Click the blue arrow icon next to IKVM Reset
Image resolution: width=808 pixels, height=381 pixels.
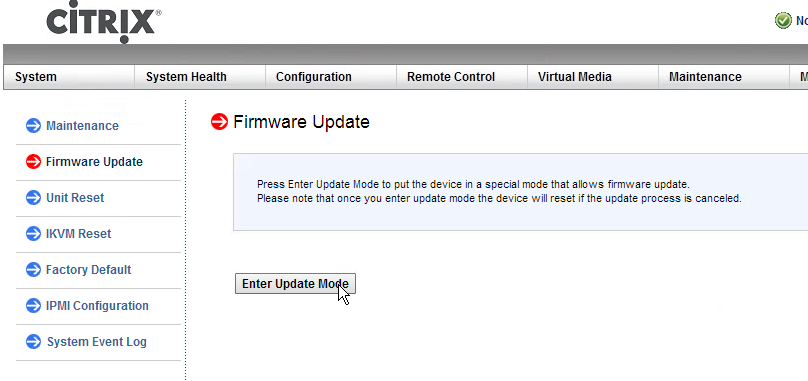(33, 234)
